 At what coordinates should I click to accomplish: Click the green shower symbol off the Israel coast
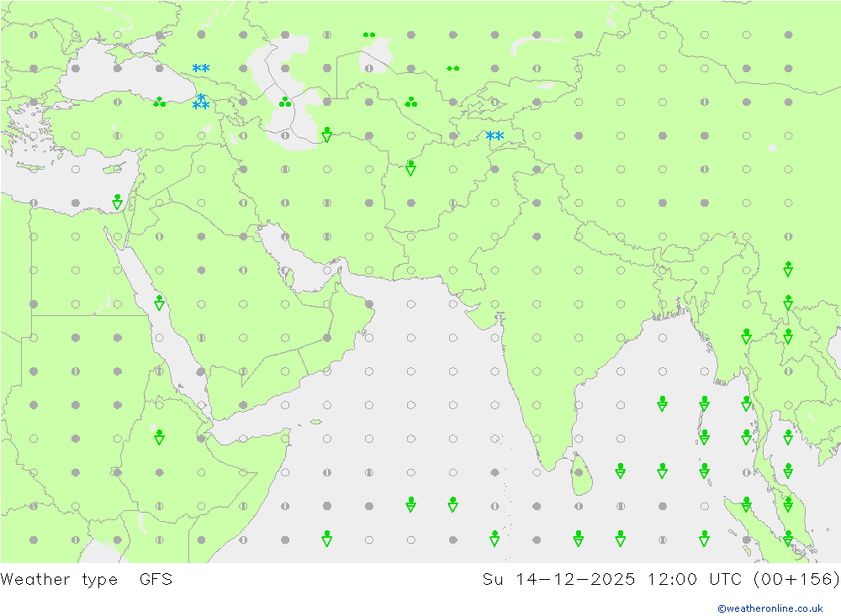(x=118, y=203)
